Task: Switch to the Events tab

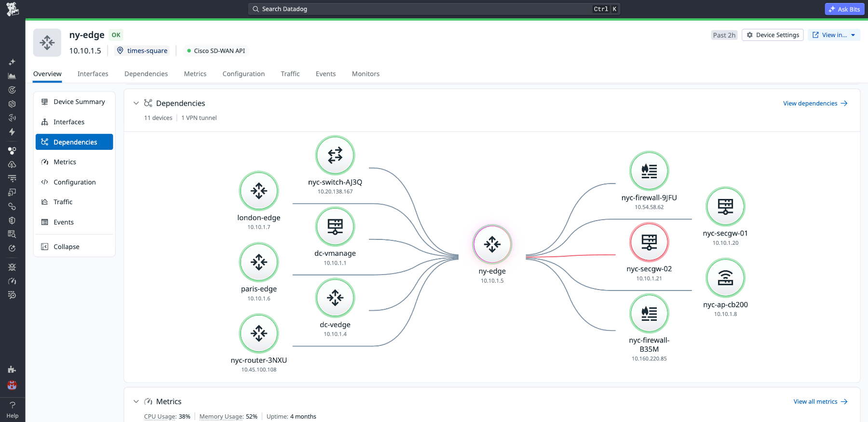Action: point(326,74)
